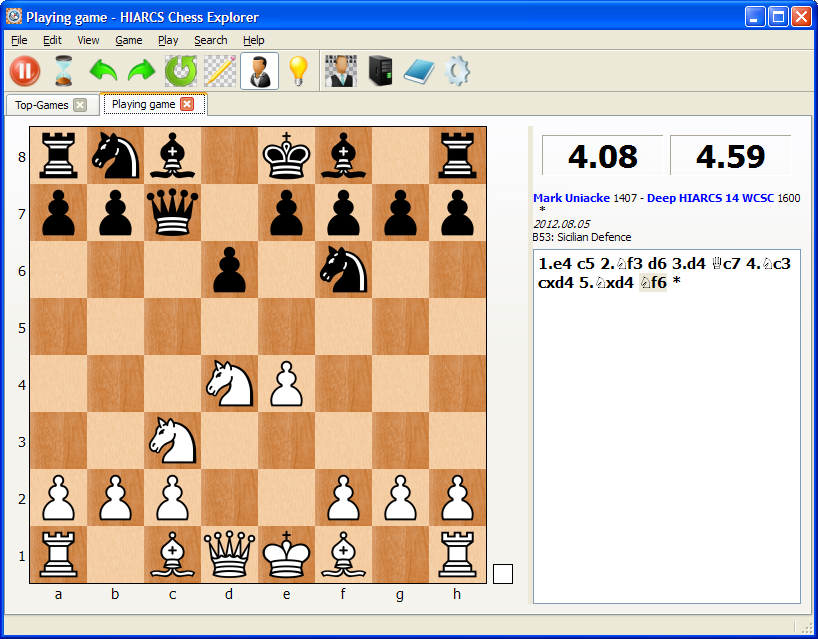Click the red pause game button
Screen dimensions: 818x639
coord(25,71)
